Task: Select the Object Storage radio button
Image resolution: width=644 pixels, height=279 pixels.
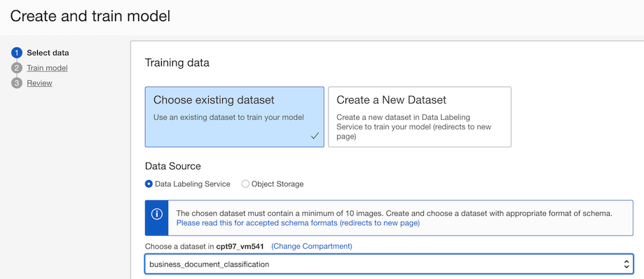Action: pyautogui.click(x=245, y=184)
